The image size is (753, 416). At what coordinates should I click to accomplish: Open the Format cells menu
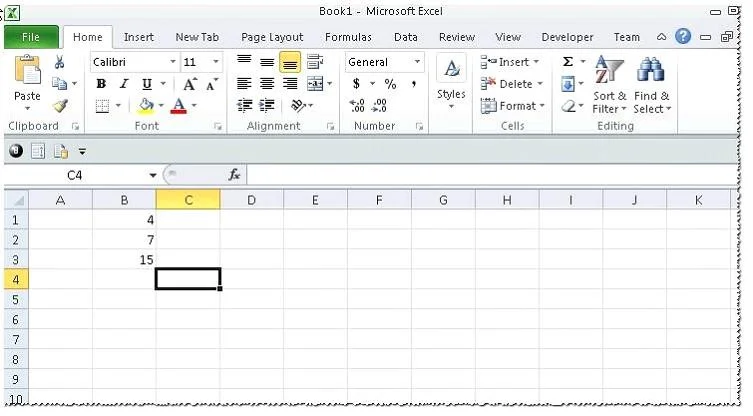512,106
